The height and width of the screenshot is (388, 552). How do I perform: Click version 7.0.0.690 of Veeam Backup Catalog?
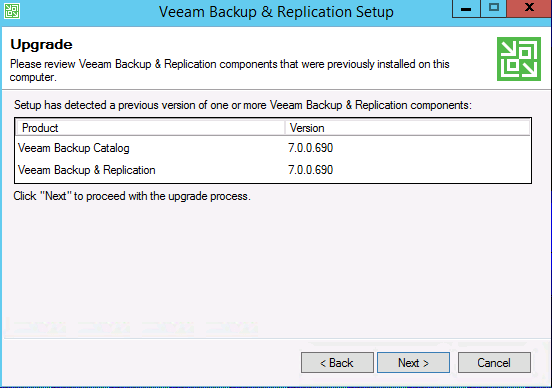pos(310,148)
